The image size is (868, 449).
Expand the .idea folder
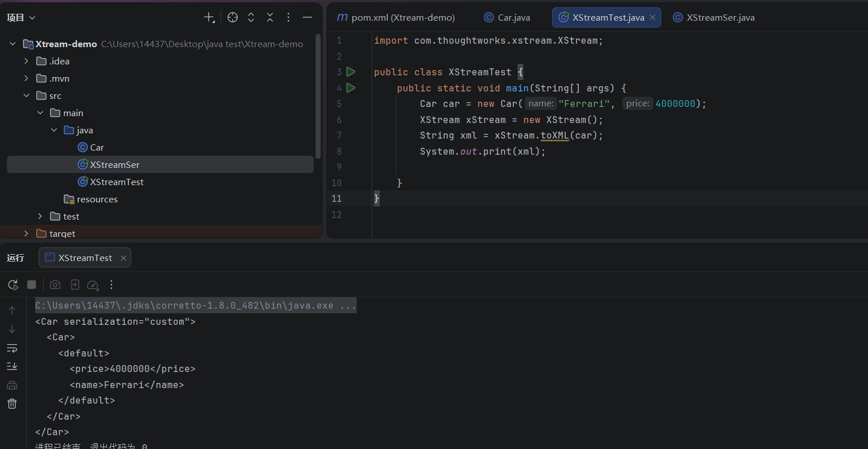26,61
